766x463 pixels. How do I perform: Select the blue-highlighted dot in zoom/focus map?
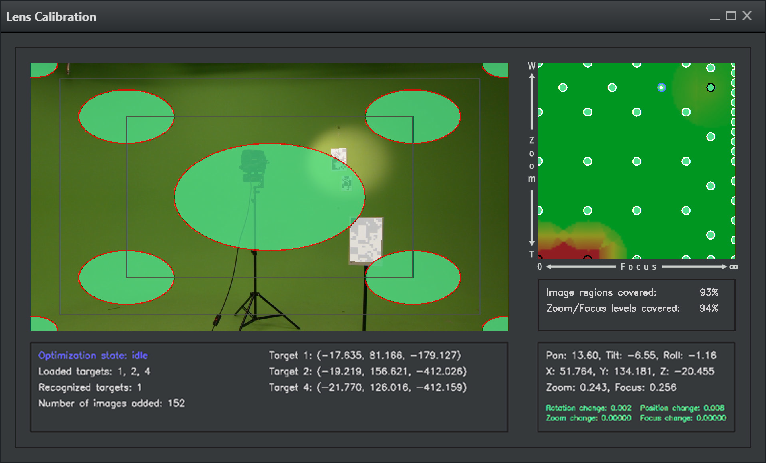661,88
